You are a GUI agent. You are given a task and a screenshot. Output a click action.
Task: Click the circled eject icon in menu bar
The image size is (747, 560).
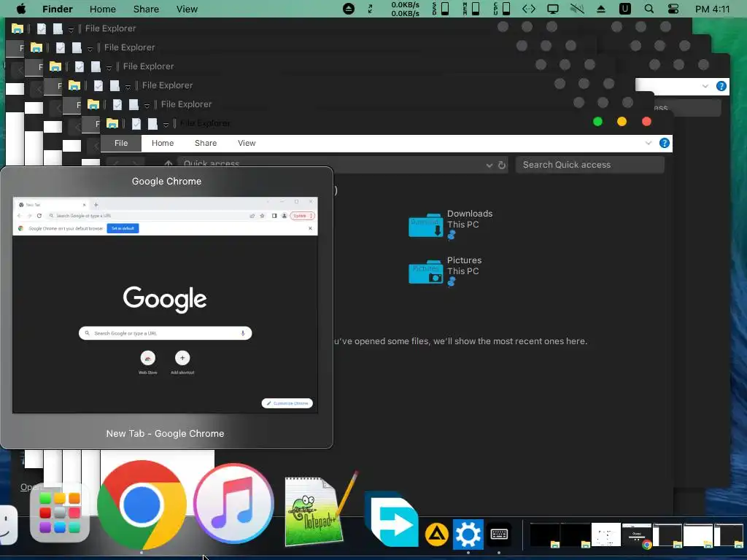click(349, 9)
